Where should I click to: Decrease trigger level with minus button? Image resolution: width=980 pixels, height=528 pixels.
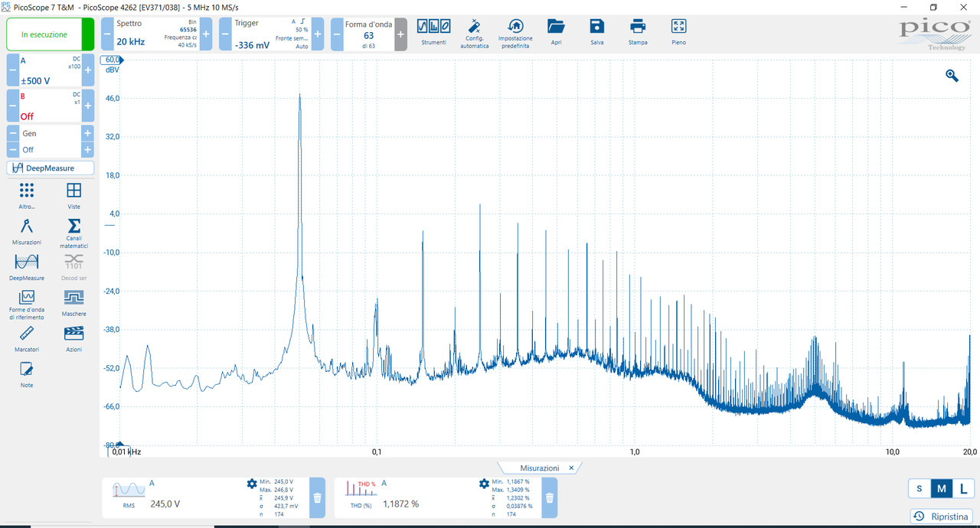[225, 34]
